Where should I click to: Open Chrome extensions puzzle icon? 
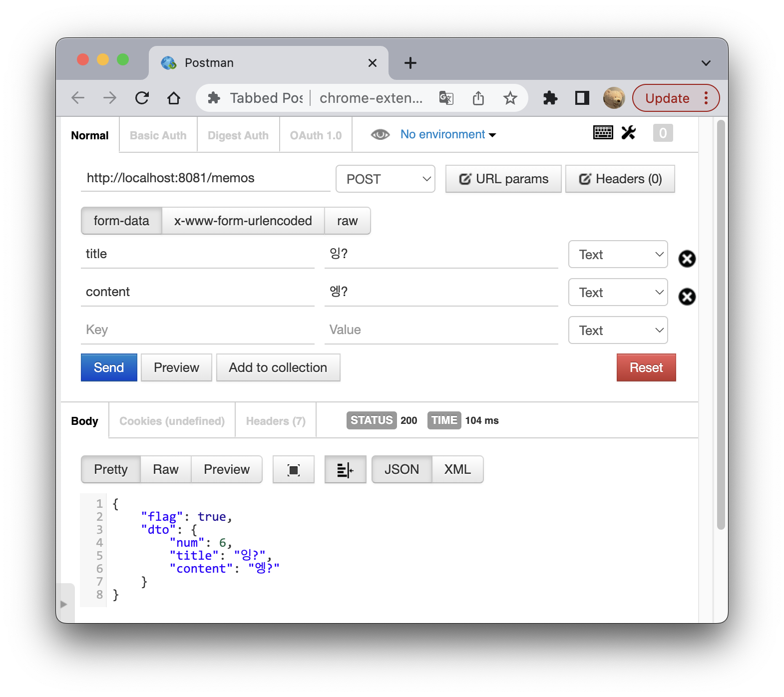click(550, 98)
